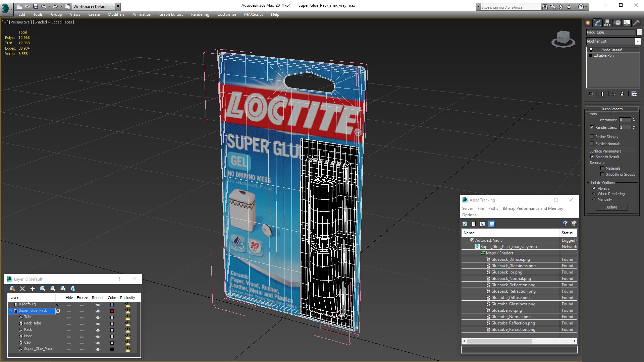Enable Separate by Materials checkbox
This screenshot has height=362, width=644.
pos(602,168)
